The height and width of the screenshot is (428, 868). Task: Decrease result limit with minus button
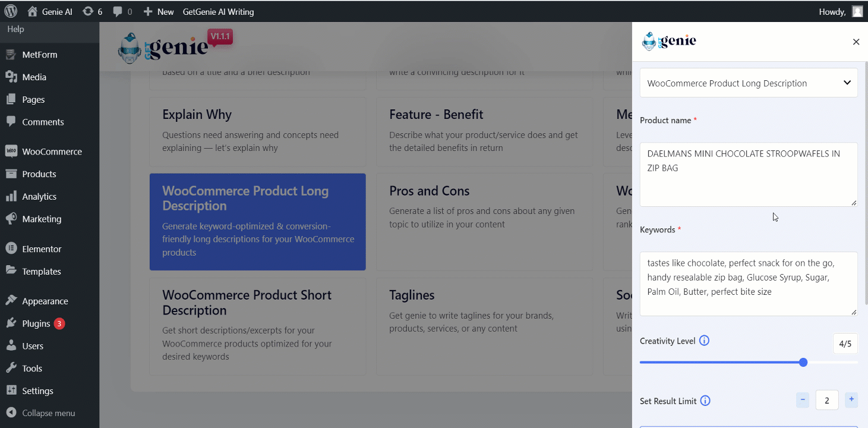[803, 399]
